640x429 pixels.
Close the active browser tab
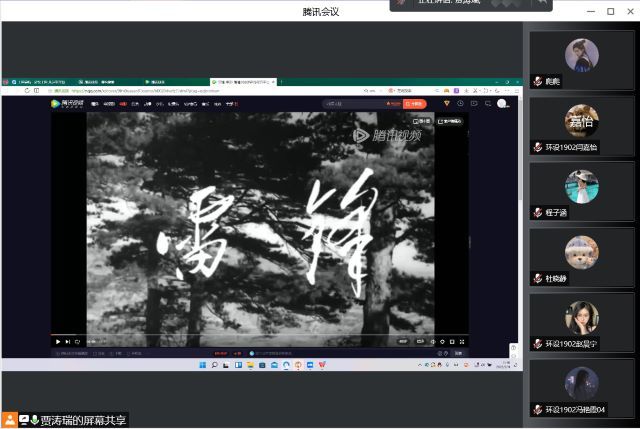click(x=273, y=82)
